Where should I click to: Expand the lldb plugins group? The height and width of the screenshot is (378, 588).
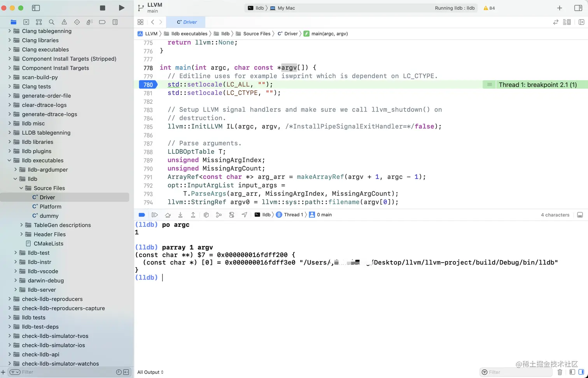tap(10, 151)
